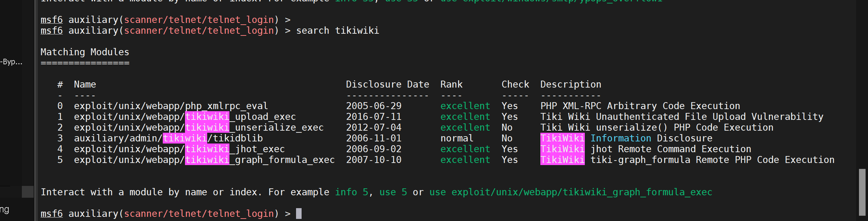
Task: Click the green 'use 5' example text
Action: 393,192
